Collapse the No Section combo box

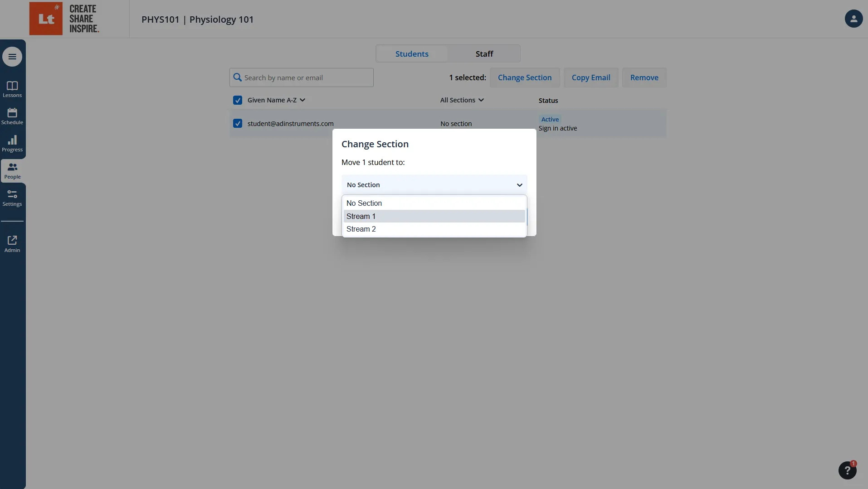[x=434, y=185]
